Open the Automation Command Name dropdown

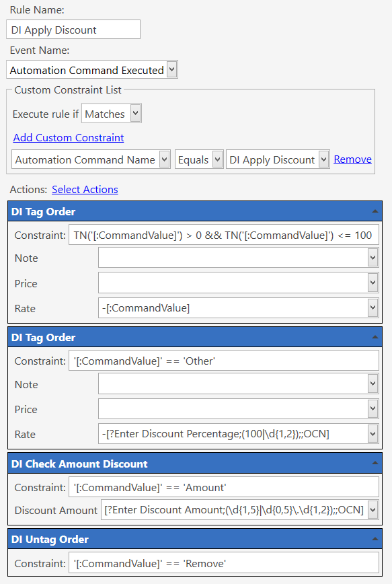(164, 159)
